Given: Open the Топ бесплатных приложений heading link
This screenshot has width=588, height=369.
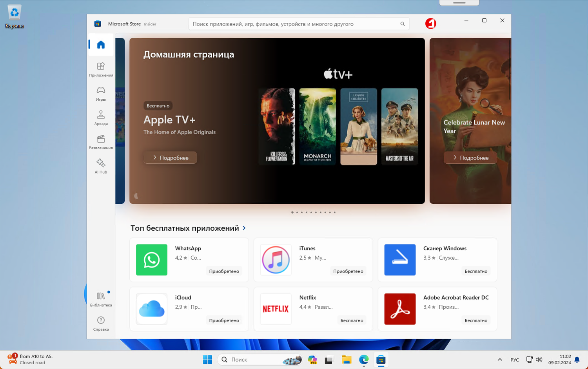Looking at the screenshot, I should [x=185, y=228].
